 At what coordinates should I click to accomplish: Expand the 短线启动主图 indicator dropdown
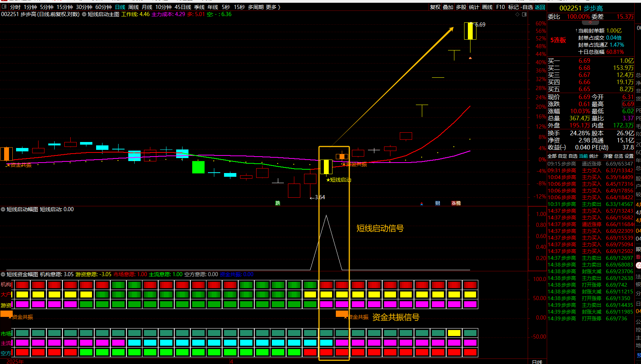pyautogui.click(x=84, y=14)
